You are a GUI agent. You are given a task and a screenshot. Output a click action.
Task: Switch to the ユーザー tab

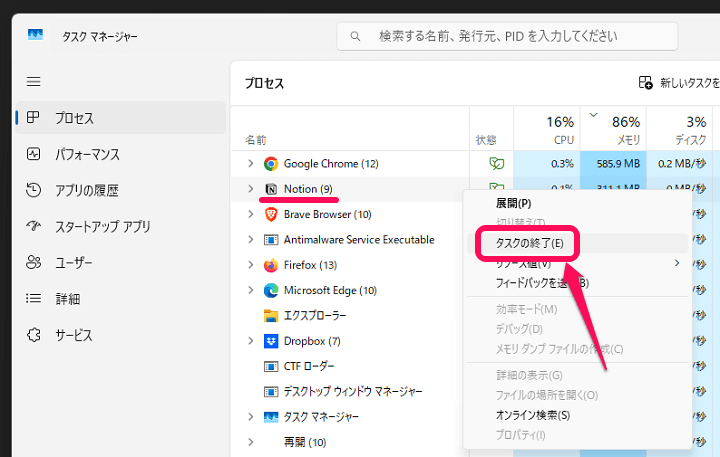pyautogui.click(x=120, y=262)
